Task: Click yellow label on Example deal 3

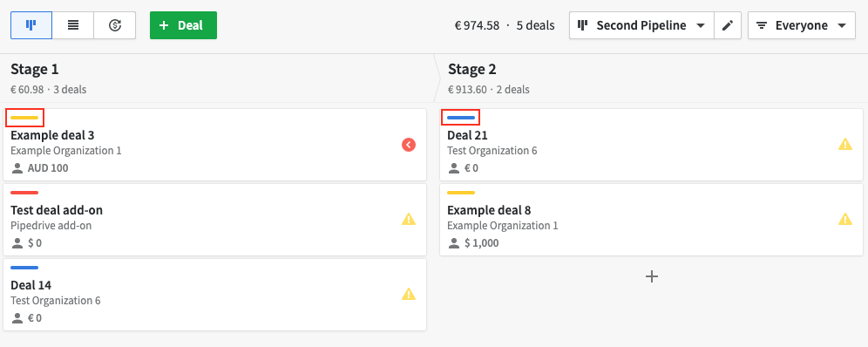Action: (x=24, y=118)
